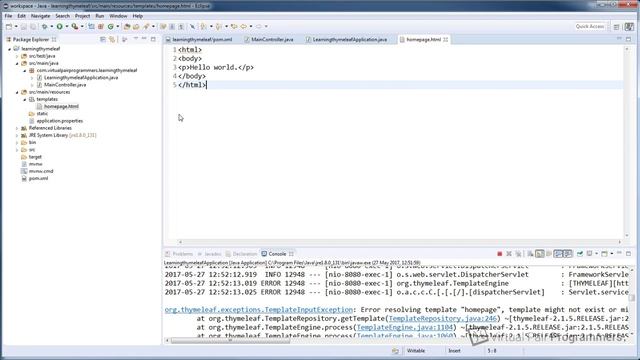Click Pin Console icon
This screenshot has width=640, height=360.
pyautogui.click(x=580, y=254)
